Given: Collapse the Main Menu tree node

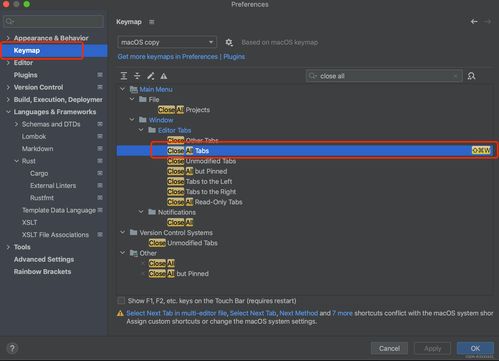Looking at the screenshot, I should [123, 89].
